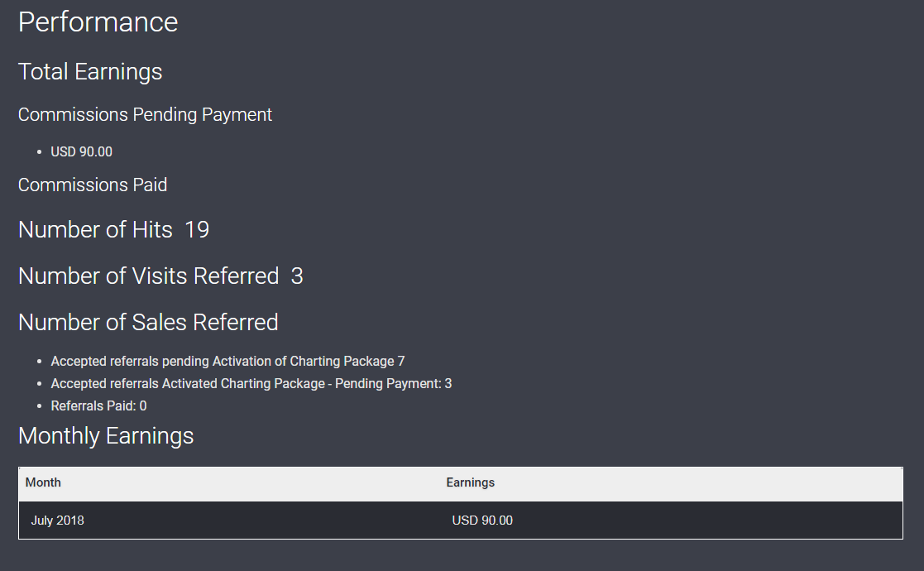Click the Number of Sales Referred heading

coord(148,322)
